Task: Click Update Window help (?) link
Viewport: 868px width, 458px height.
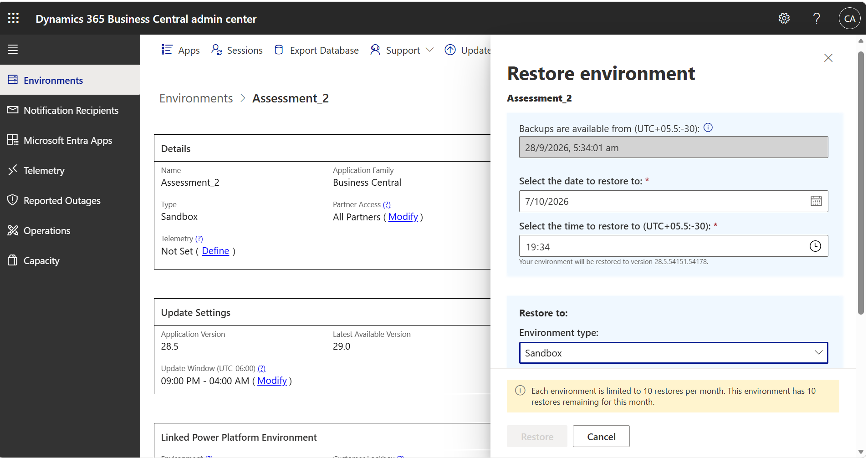Action: click(261, 368)
